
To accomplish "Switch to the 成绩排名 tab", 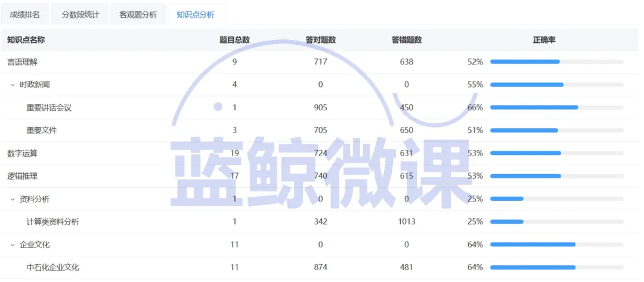I will pos(24,15).
